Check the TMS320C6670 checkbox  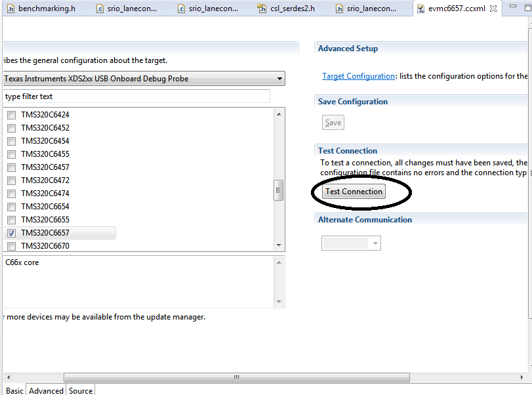tap(12, 246)
